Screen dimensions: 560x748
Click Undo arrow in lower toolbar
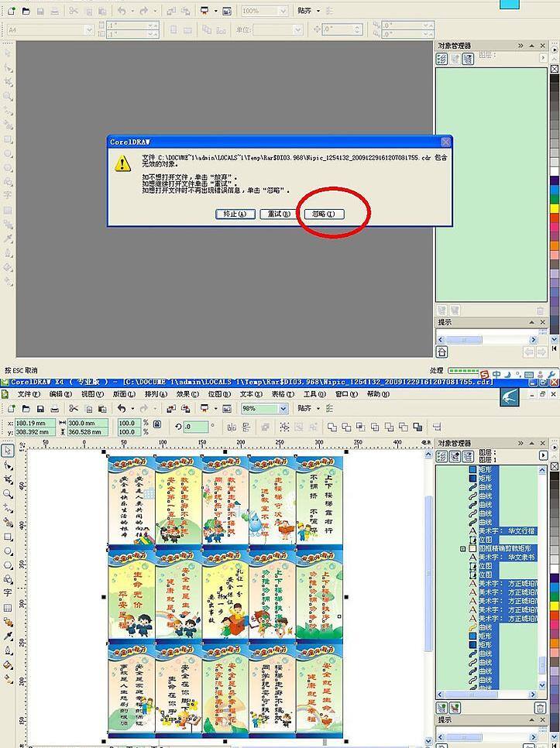coord(122,408)
